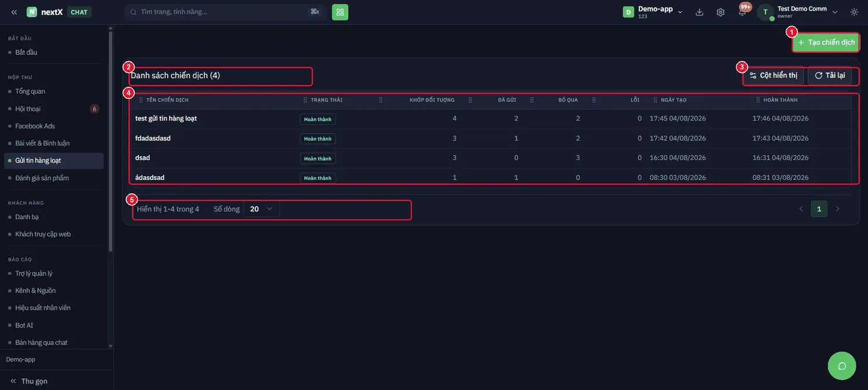
Task: Open Cột hiển thị column selector
Action: click(x=774, y=76)
